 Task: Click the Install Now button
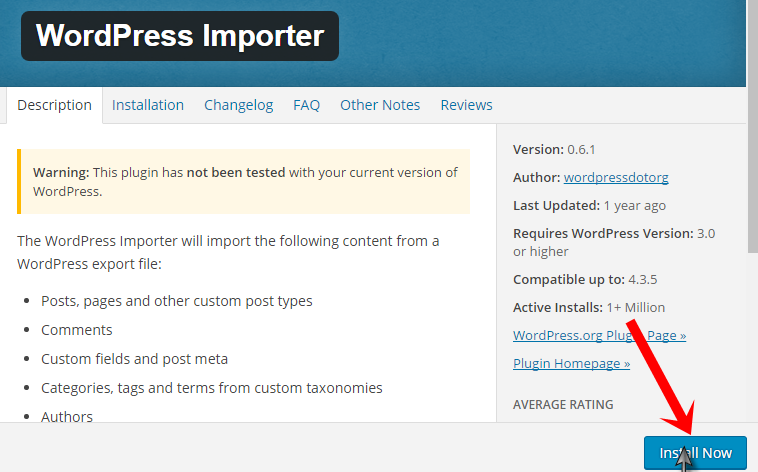695,453
